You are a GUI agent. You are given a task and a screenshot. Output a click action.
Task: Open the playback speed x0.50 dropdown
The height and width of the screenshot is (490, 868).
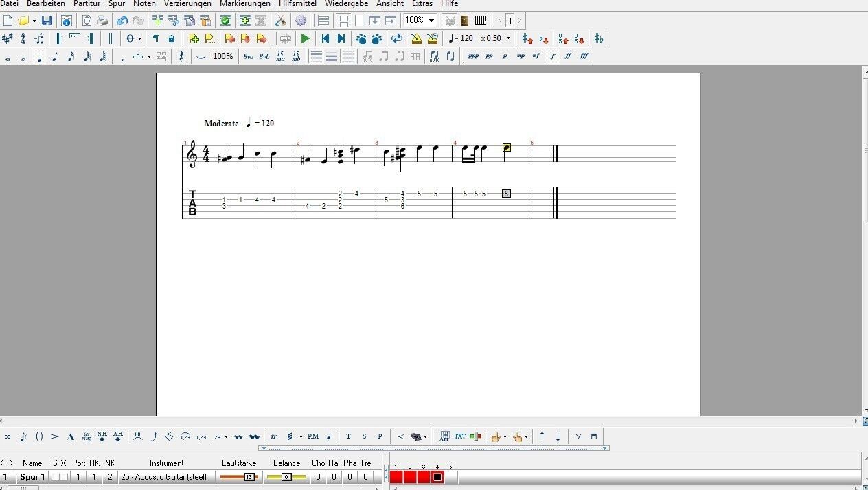click(508, 38)
